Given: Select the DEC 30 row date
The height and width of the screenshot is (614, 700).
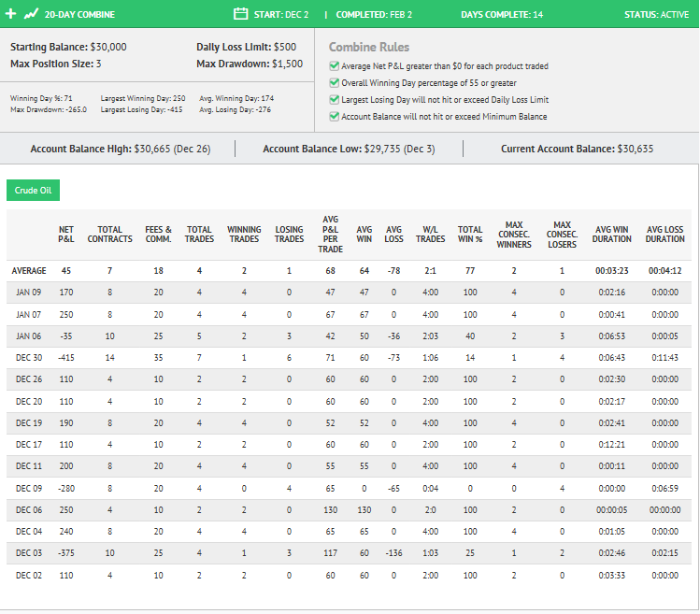Looking at the screenshot, I should click(x=29, y=358).
